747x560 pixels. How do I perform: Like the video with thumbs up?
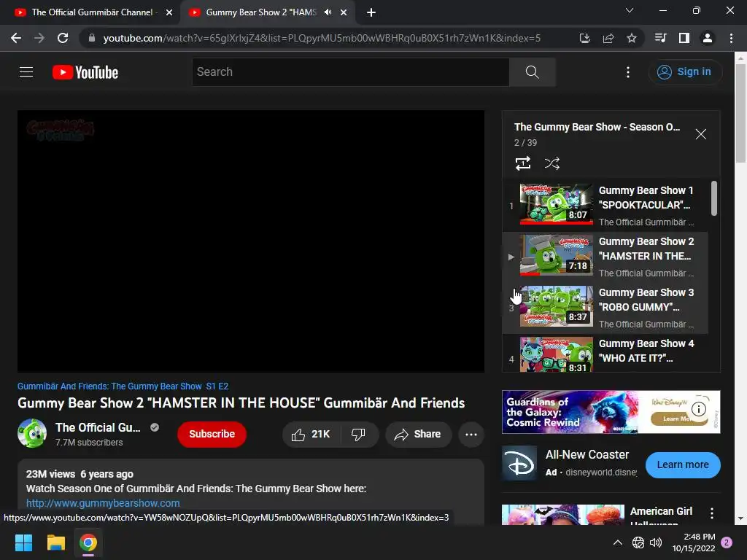(311, 435)
